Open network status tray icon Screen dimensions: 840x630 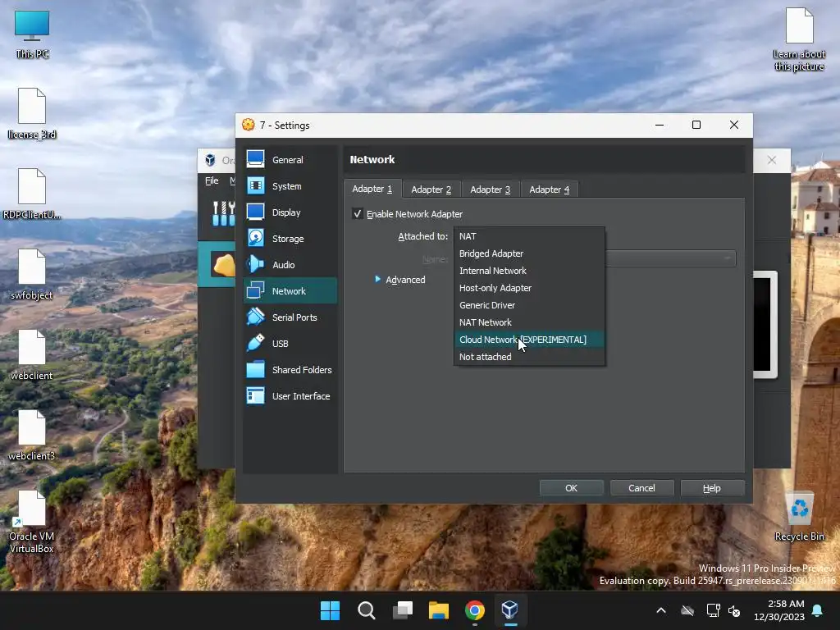[x=713, y=610]
